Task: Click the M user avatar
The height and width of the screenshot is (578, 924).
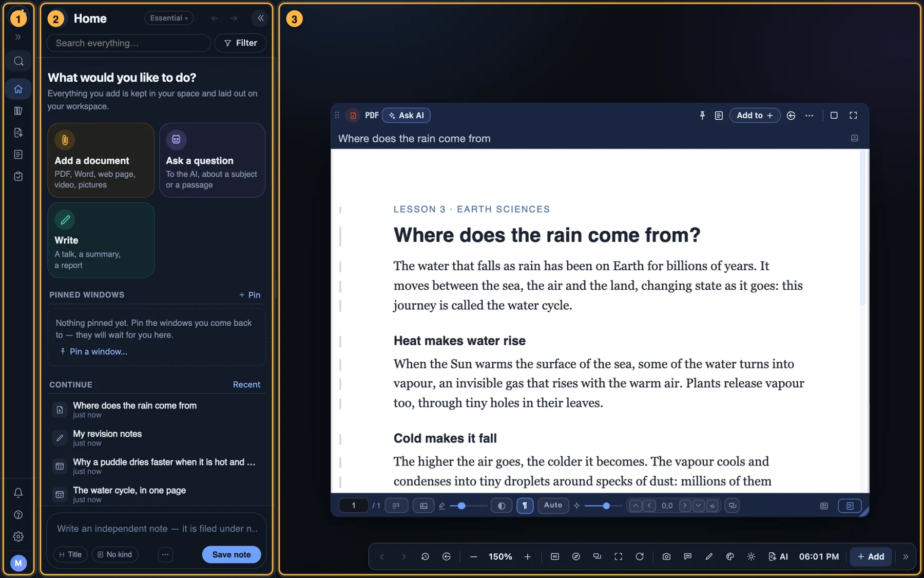Action: [x=18, y=563]
